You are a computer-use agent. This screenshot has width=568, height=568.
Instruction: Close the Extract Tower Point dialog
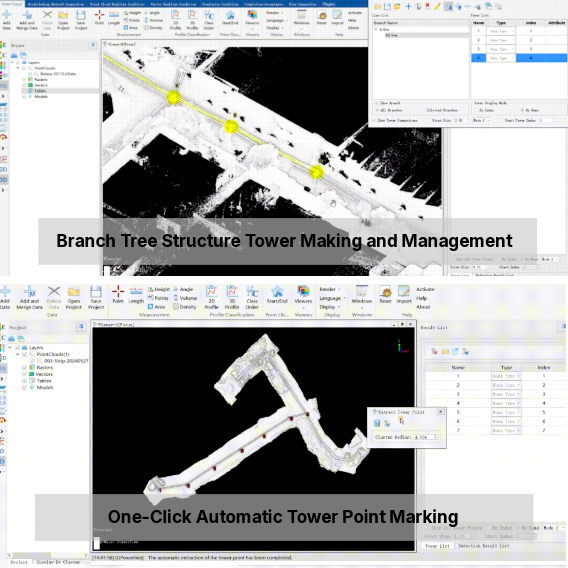[440, 412]
